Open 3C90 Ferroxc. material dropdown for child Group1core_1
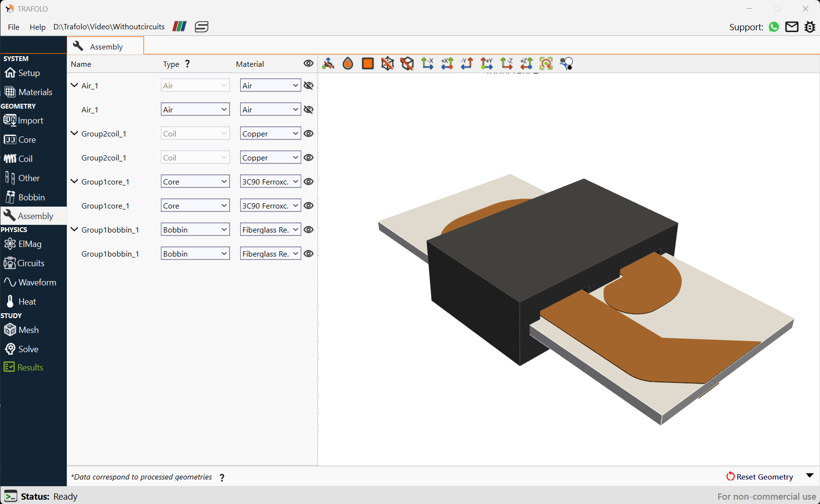The width and height of the screenshot is (820, 504). (270, 206)
